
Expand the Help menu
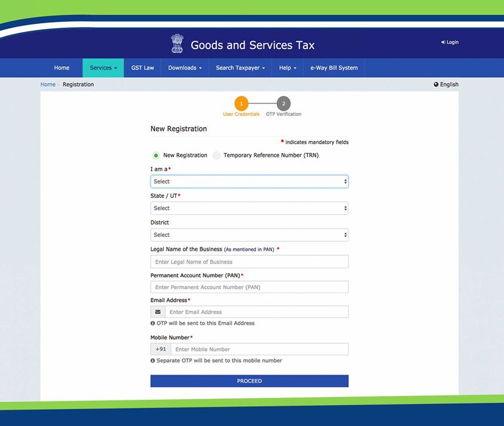coord(288,68)
